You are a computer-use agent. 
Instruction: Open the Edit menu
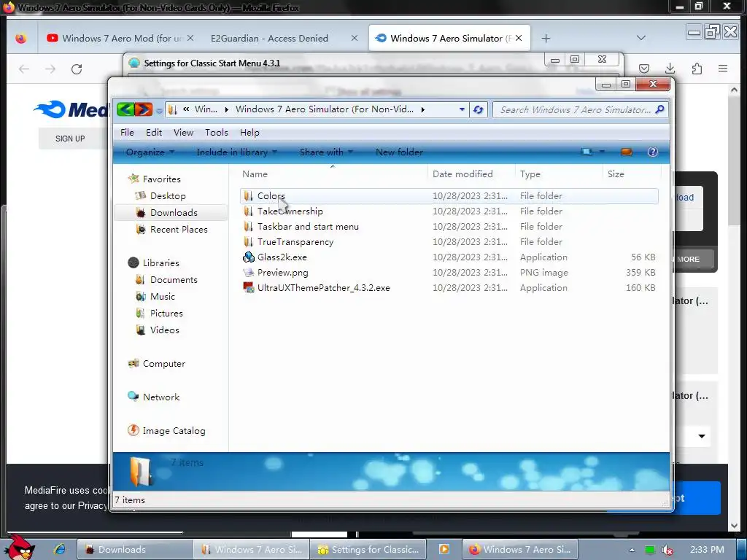154,133
